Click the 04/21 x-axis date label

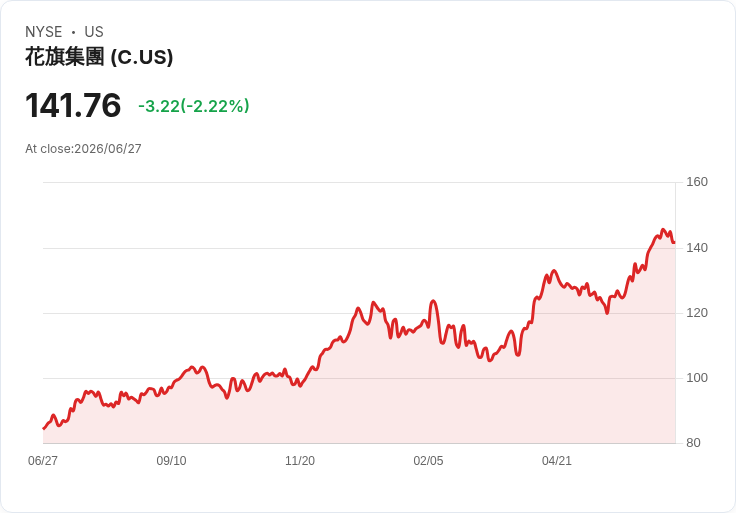557,461
